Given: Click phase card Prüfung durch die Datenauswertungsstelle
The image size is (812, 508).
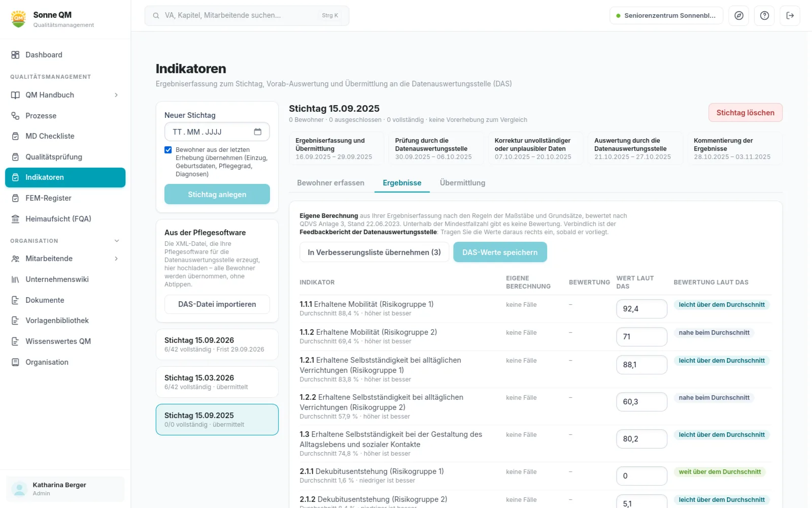Looking at the screenshot, I should point(436,149).
